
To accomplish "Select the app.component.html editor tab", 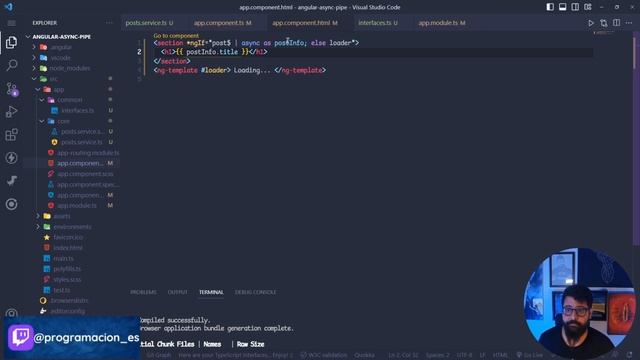I will tap(305, 23).
